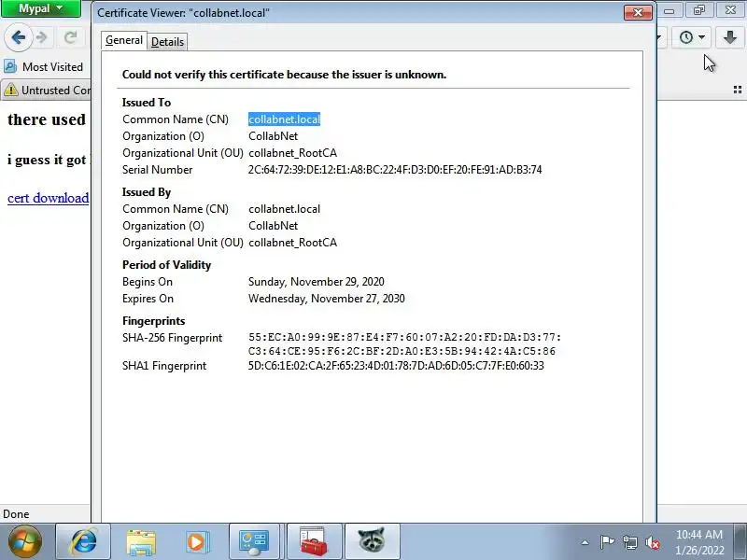The height and width of the screenshot is (560, 747).
Task: Switch to the Mypal raccoon taskbar icon
Action: [372, 541]
